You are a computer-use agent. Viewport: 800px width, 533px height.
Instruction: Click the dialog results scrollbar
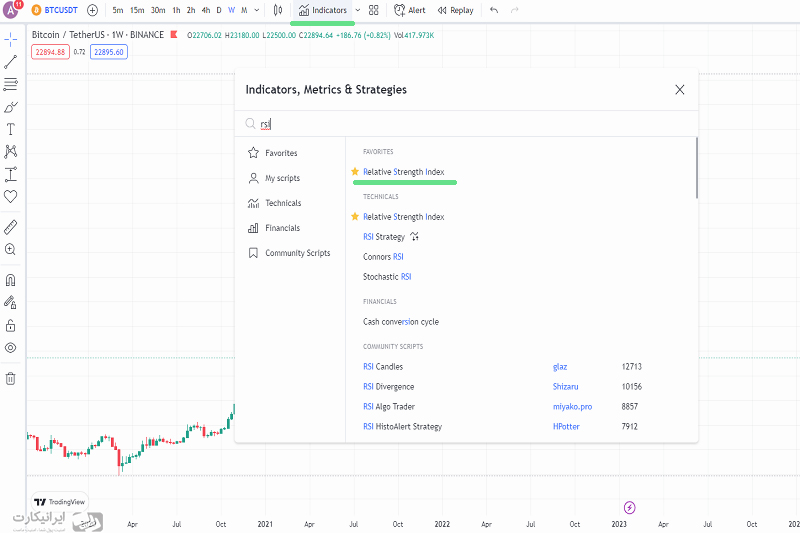point(696,168)
